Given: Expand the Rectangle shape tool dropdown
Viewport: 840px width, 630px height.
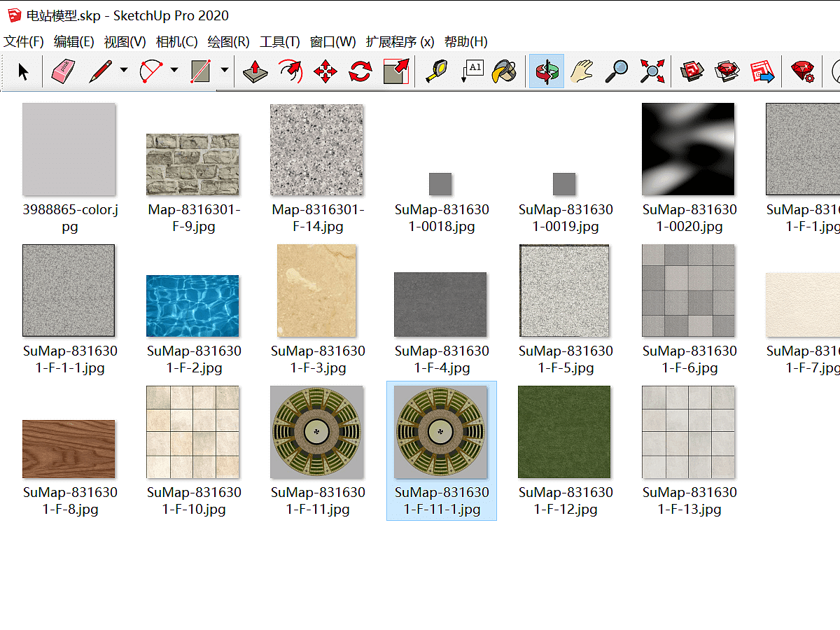Looking at the screenshot, I should point(224,71).
